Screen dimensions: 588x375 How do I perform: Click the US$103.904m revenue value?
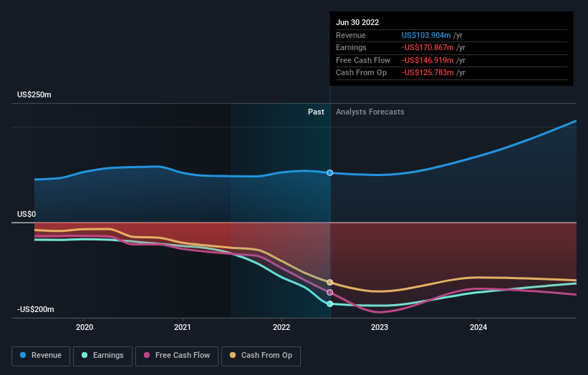click(426, 35)
